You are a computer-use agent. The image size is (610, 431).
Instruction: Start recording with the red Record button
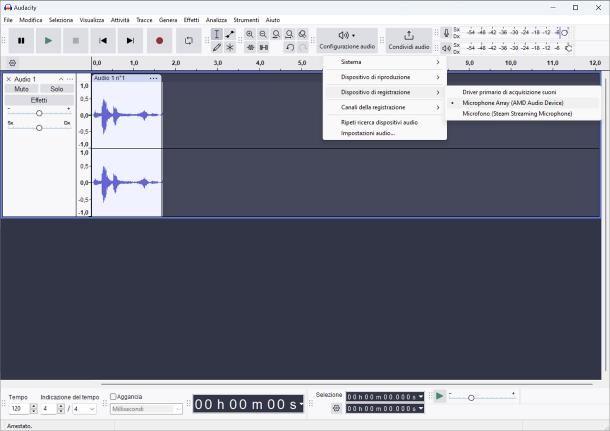click(160, 40)
